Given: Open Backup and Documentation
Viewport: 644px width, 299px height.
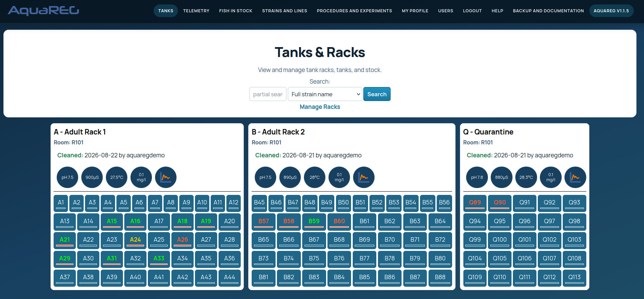Looking at the screenshot, I should click(548, 11).
